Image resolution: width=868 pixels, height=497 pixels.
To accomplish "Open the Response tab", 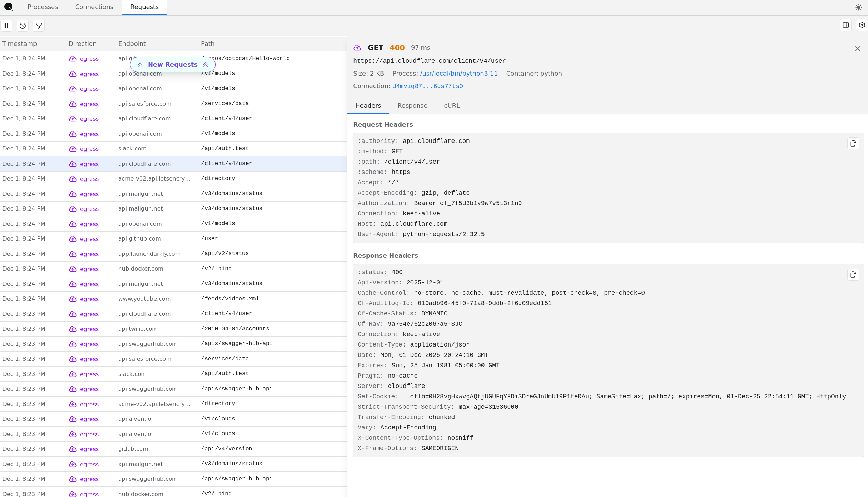I will 412,106.
